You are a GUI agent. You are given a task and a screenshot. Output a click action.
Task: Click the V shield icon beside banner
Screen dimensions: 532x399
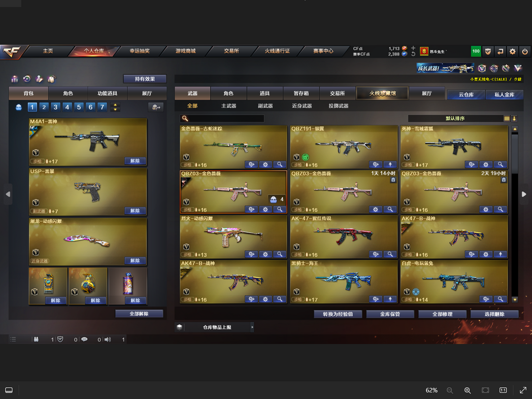pyautogui.click(x=482, y=68)
